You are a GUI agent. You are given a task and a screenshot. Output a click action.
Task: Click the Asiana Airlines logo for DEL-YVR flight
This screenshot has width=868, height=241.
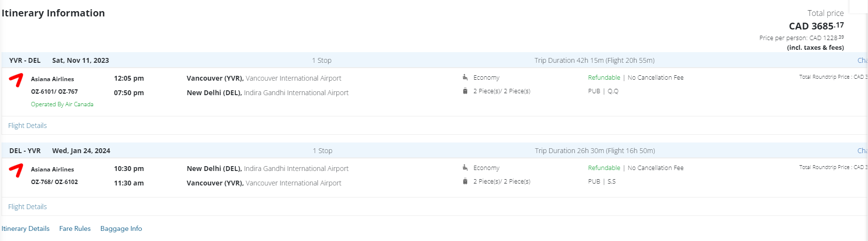tap(16, 170)
